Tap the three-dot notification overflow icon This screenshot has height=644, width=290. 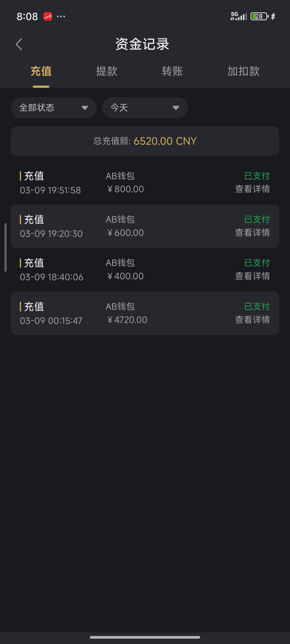(x=61, y=17)
